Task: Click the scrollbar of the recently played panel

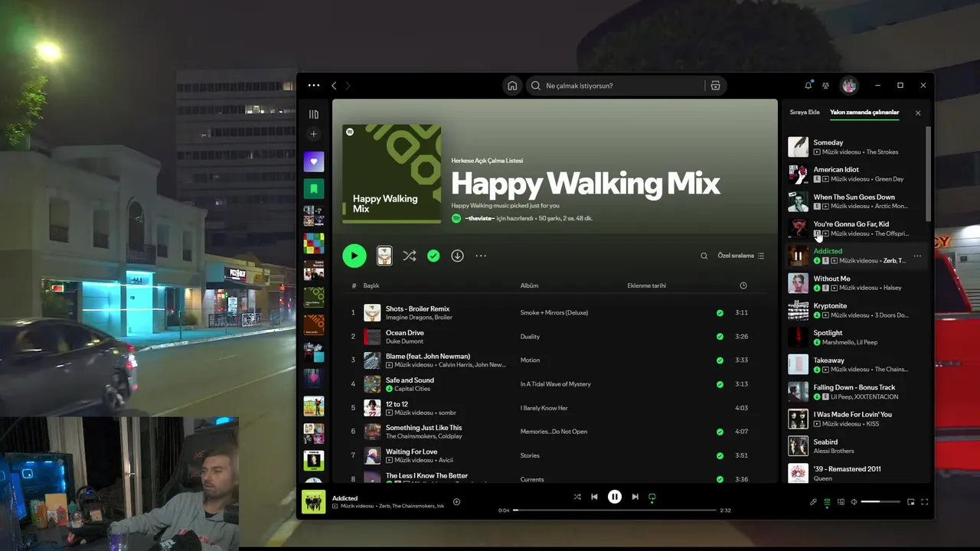Action: [x=928, y=174]
